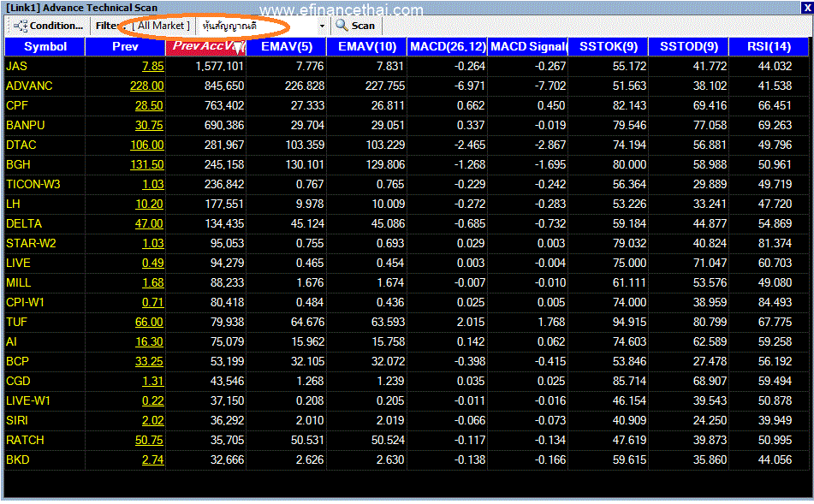Open LH prev price link 10.20
The height and width of the screenshot is (504, 814).
[149, 205]
